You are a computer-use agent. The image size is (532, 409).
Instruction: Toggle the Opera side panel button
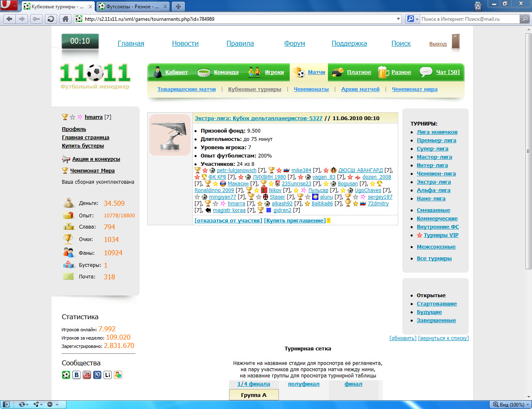click(6, 404)
